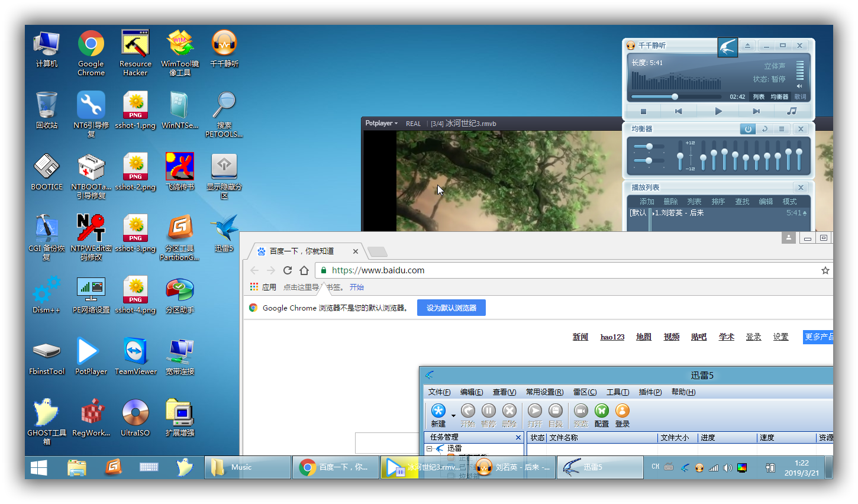Toggle the 均衡器 panel button in 千千静听 display

tap(779, 96)
